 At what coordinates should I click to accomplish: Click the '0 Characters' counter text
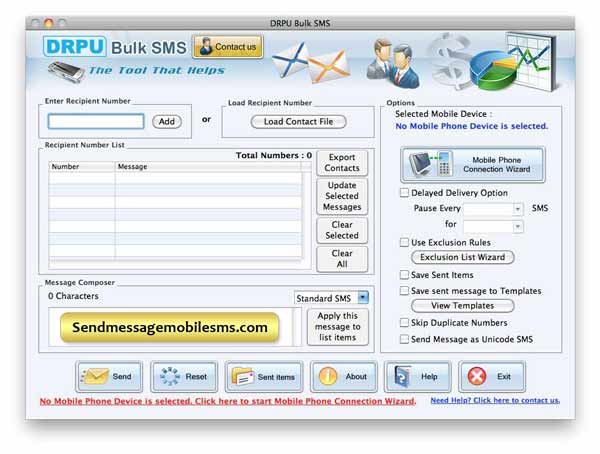[x=73, y=296]
